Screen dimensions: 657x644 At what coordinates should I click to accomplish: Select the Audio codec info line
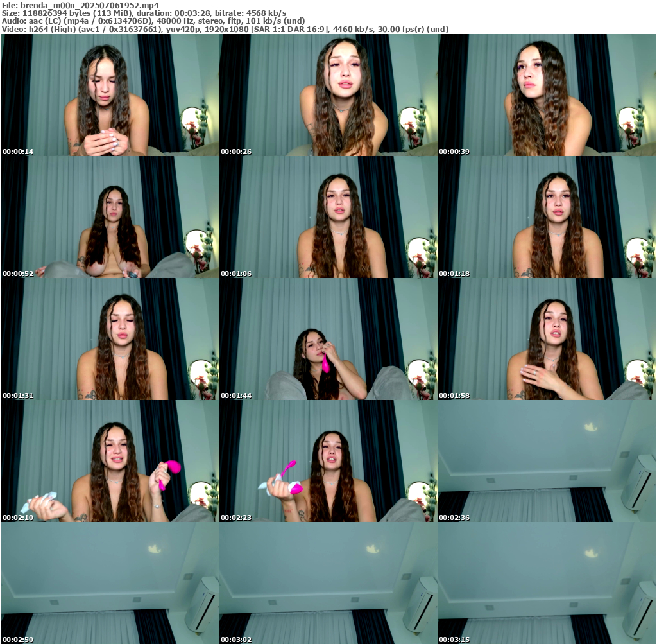pos(153,21)
